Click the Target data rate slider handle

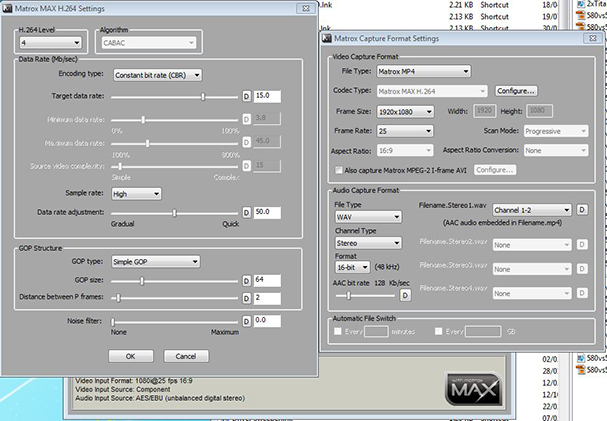[x=203, y=97]
